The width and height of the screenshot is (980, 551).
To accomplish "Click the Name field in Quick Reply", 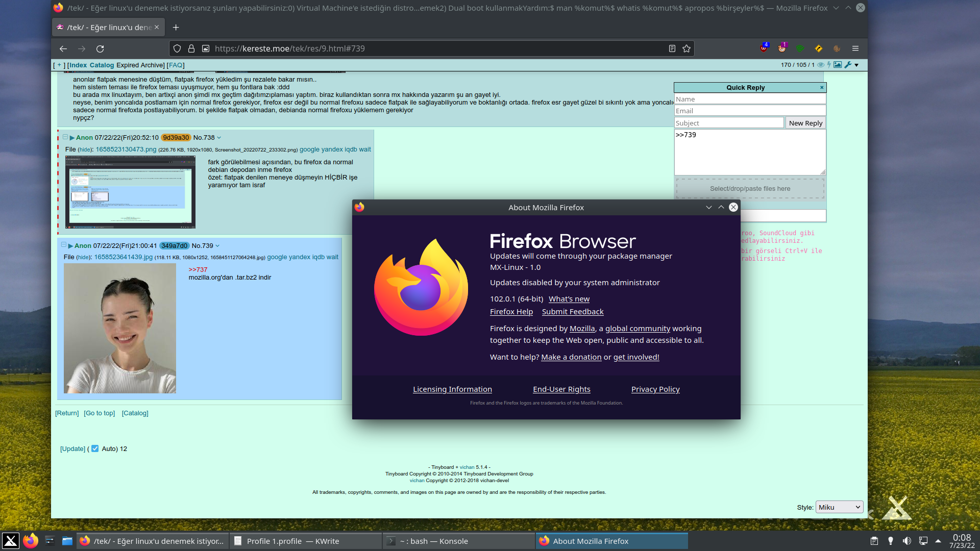I will click(750, 99).
